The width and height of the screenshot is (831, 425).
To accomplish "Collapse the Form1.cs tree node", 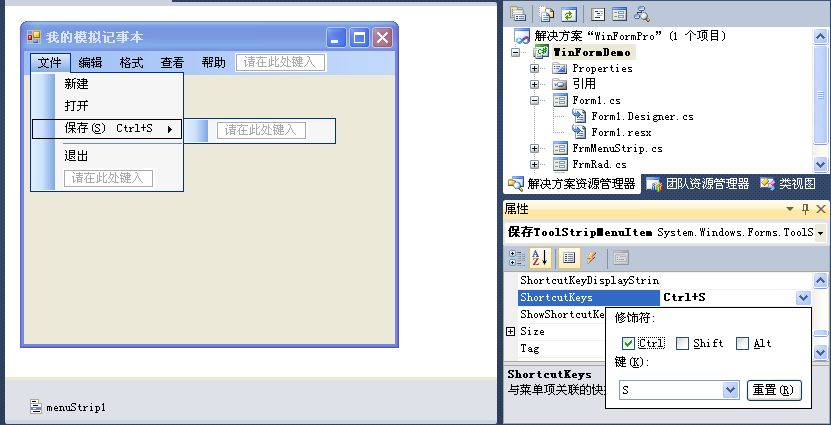I will pyautogui.click(x=536, y=101).
